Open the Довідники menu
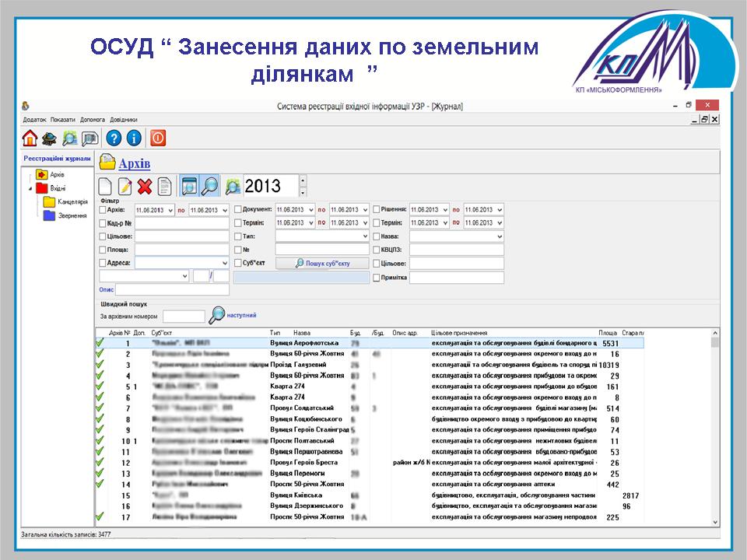Screen dimensions: 747x560 pyautogui.click(x=124, y=120)
